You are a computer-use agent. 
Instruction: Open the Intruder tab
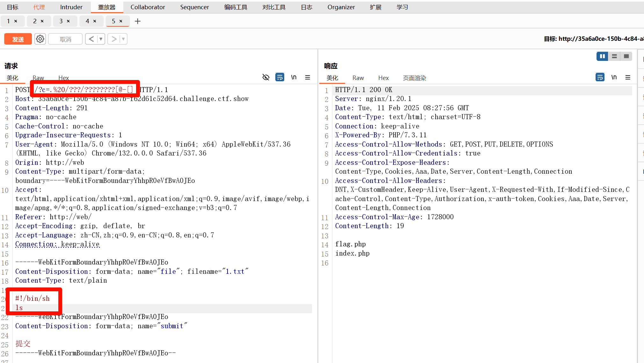[71, 7]
